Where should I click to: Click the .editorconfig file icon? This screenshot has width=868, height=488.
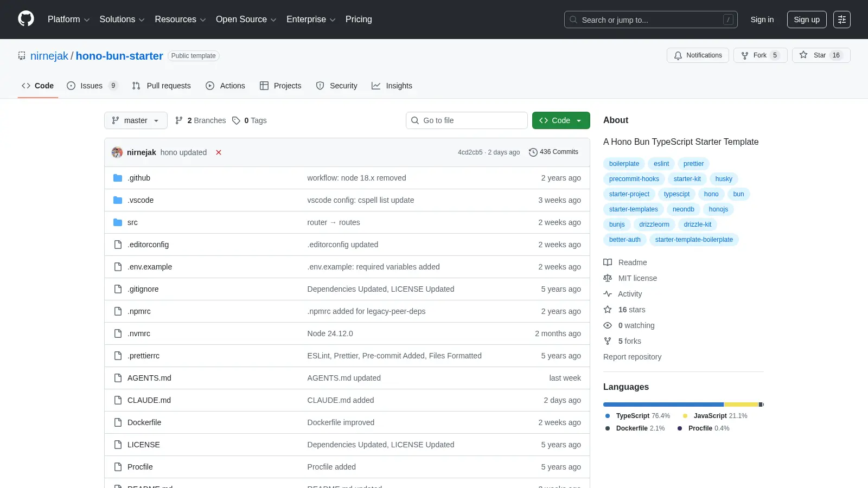coord(118,245)
